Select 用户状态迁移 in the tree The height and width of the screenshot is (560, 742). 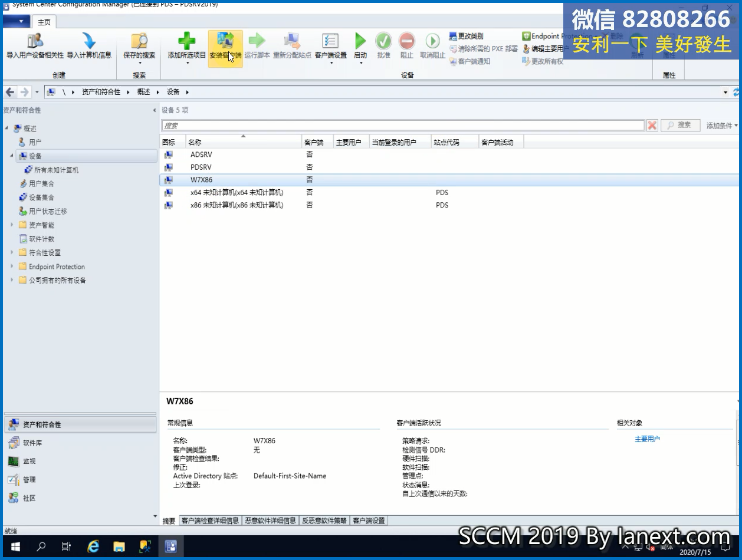pyautogui.click(x=48, y=211)
